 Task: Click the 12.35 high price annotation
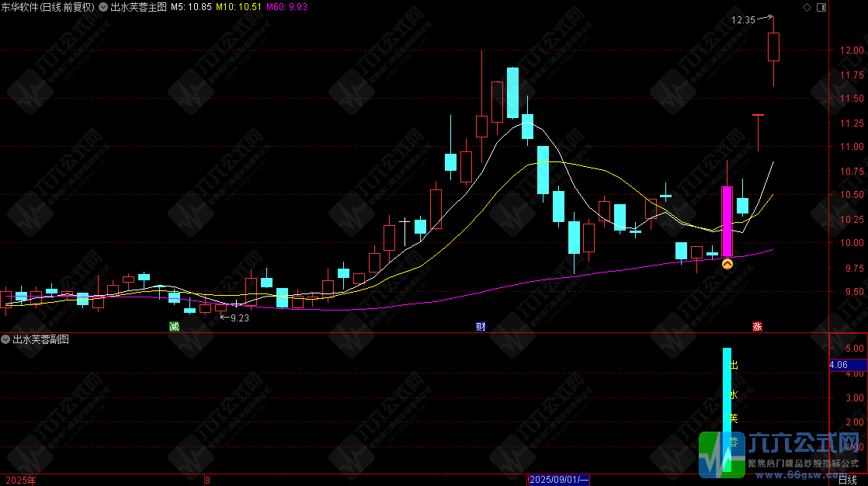(743, 20)
